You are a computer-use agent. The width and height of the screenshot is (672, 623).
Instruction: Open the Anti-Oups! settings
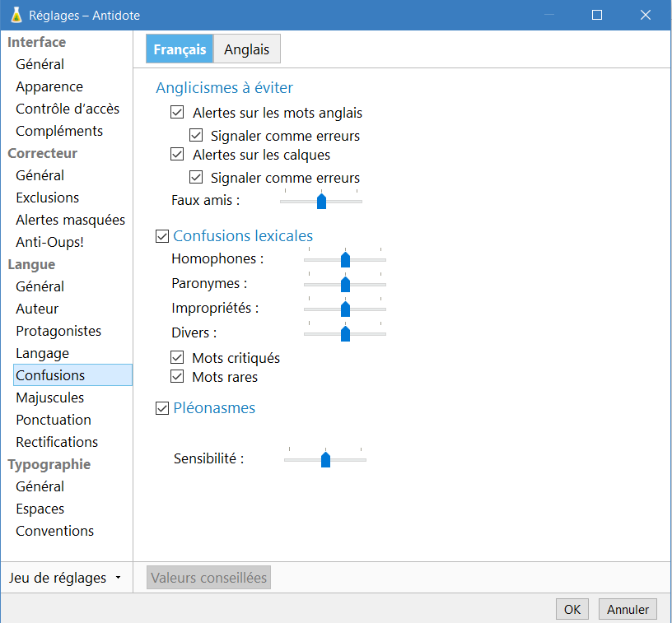[49, 242]
